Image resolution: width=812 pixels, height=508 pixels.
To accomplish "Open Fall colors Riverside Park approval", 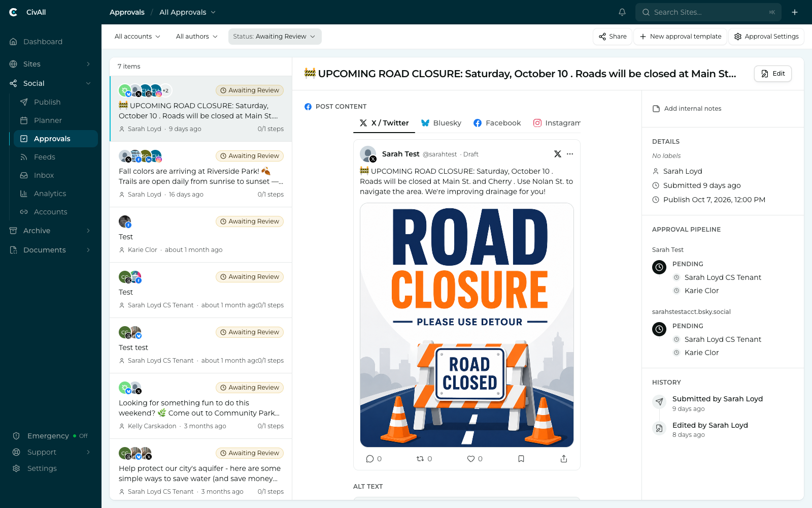I will [x=201, y=174].
